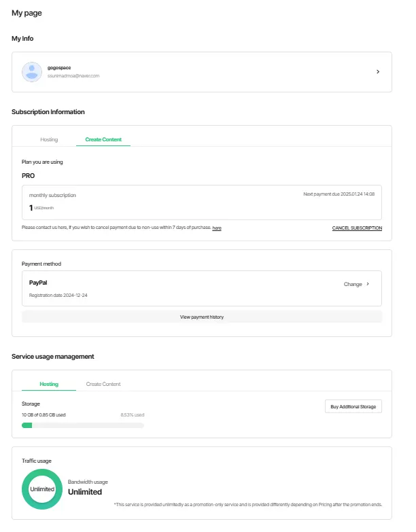Click the Unlimited traffic donut chart
The image size is (416, 532).
pyautogui.click(x=42, y=489)
